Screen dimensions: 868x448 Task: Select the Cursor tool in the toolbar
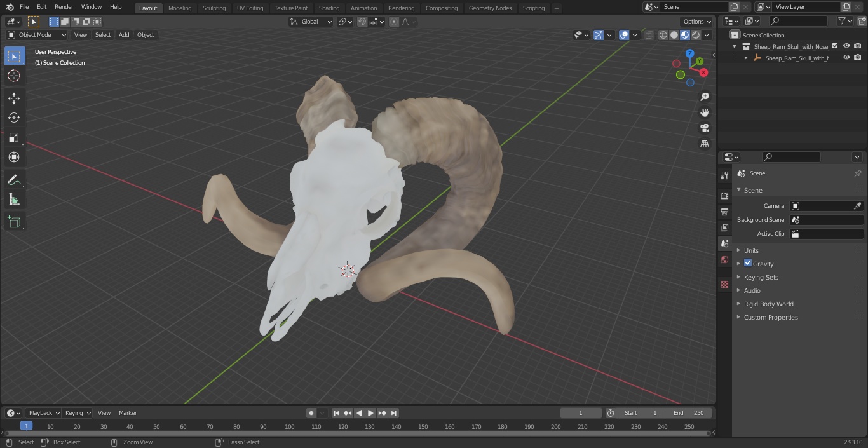click(x=14, y=76)
